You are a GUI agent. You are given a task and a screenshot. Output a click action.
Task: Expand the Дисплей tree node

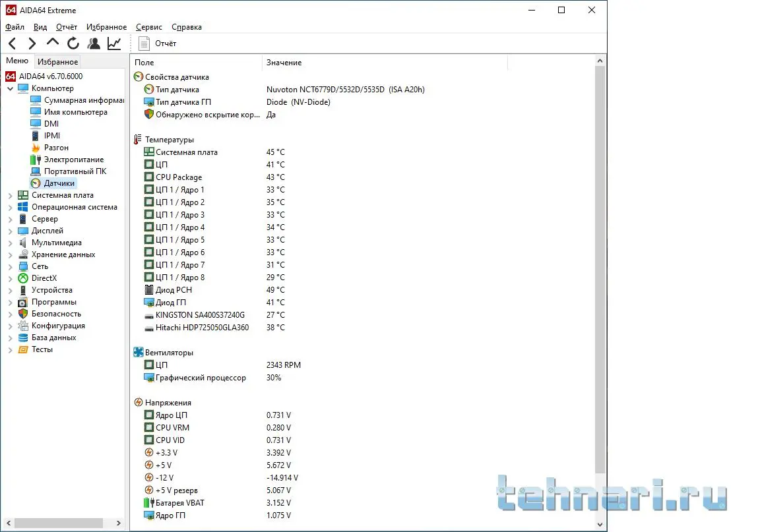pos(10,231)
